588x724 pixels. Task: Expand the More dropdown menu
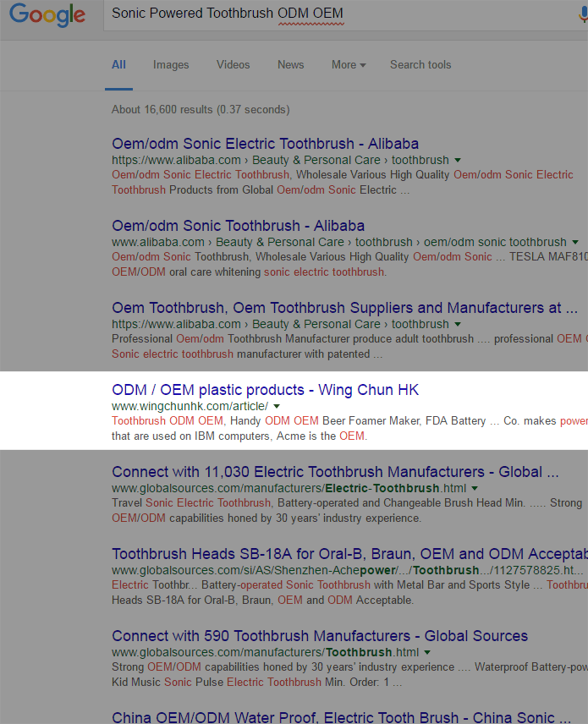pos(349,64)
